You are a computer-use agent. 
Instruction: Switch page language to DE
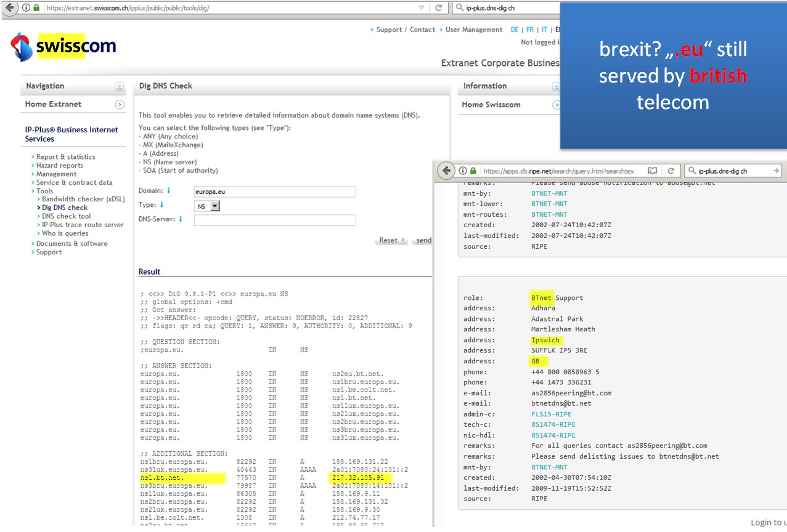tap(515, 30)
